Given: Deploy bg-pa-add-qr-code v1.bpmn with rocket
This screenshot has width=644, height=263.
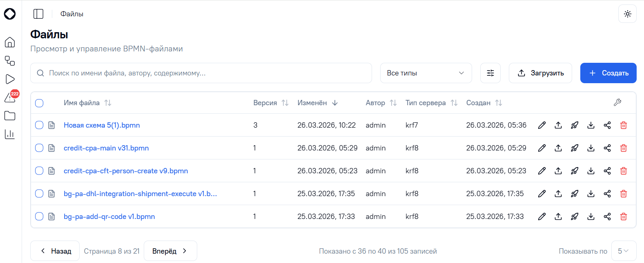Looking at the screenshot, I should (x=575, y=217).
